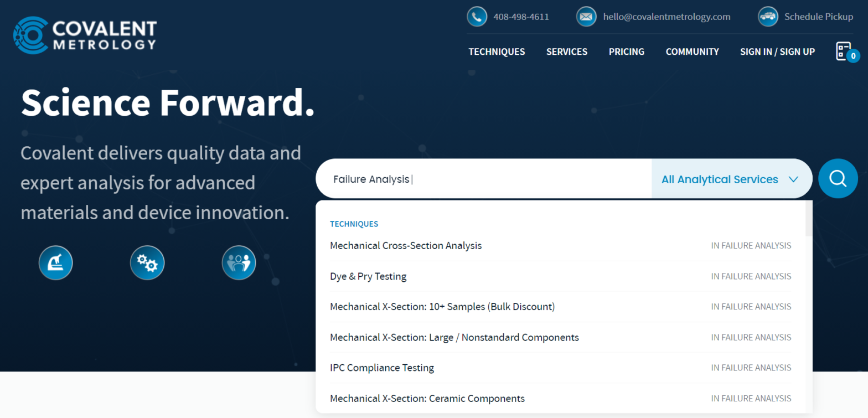
Task: Click IN FAILURE ANALYSIS tag of IPC Compliance
Action: 751,368
